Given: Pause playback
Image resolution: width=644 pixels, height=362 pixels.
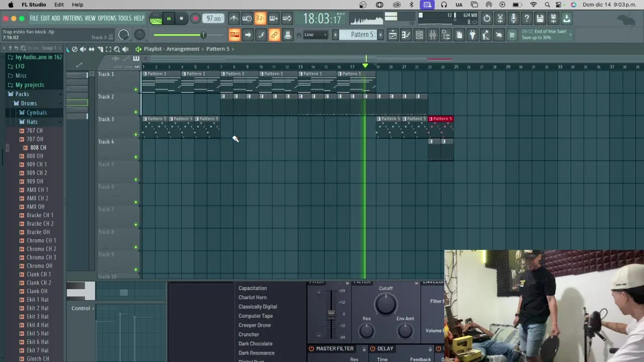Looking at the screenshot, I should 169,19.
